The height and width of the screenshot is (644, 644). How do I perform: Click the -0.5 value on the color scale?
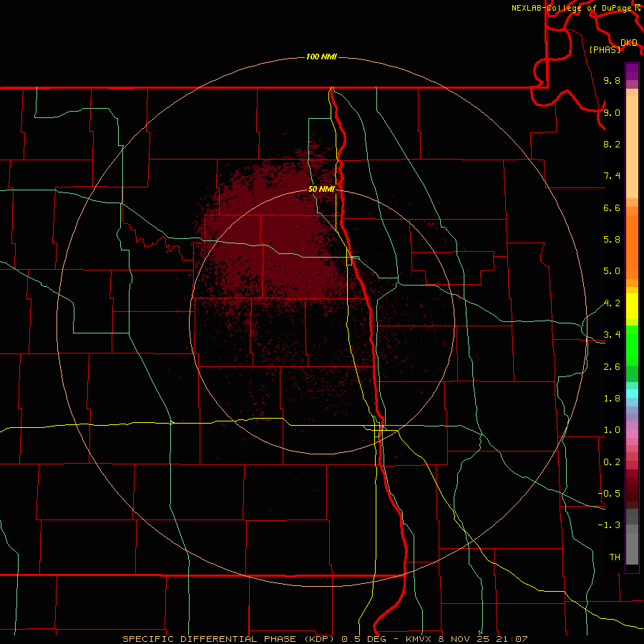point(609,493)
